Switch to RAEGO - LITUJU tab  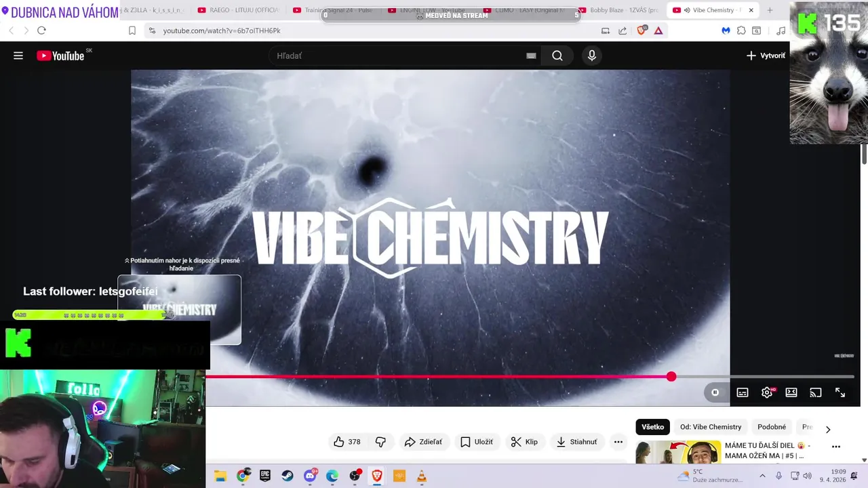[x=239, y=10]
